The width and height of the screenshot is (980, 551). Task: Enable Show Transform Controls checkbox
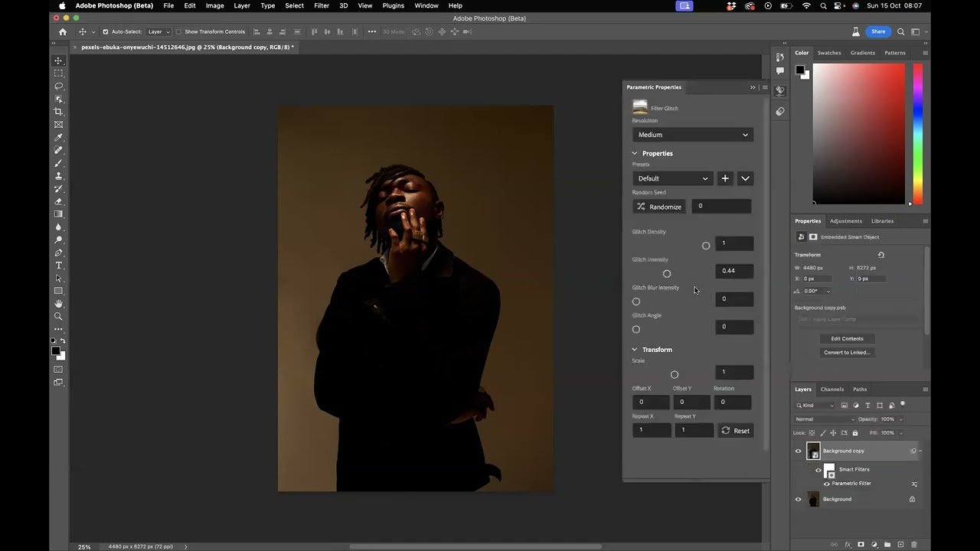coord(178,31)
